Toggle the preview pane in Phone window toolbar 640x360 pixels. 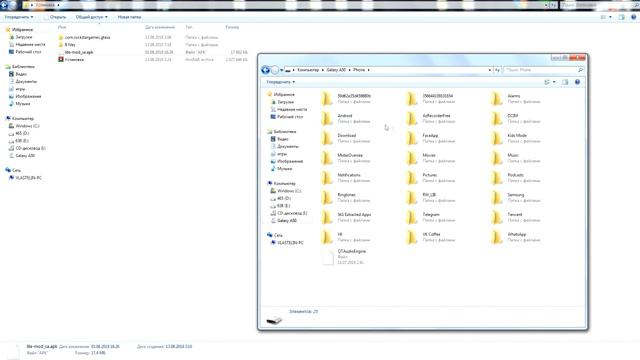pyautogui.click(x=565, y=82)
